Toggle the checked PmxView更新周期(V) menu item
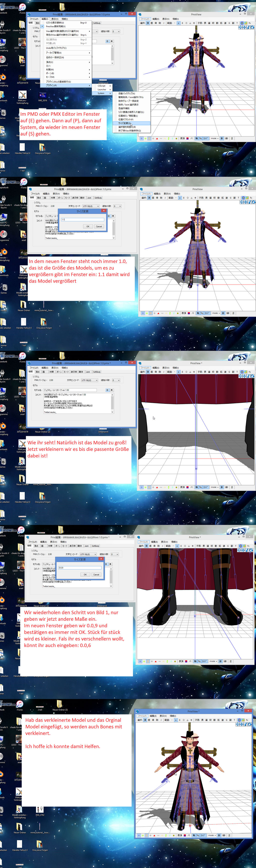 (55, 26)
